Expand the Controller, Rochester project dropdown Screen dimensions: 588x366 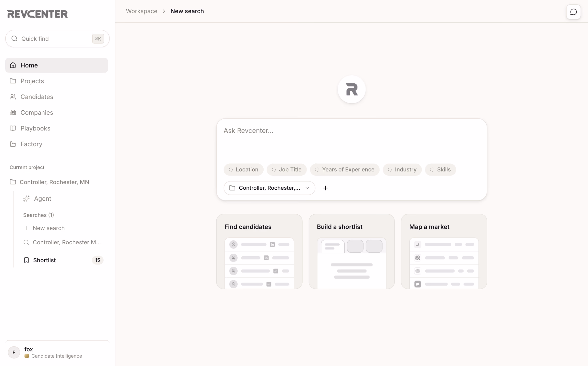(x=269, y=188)
